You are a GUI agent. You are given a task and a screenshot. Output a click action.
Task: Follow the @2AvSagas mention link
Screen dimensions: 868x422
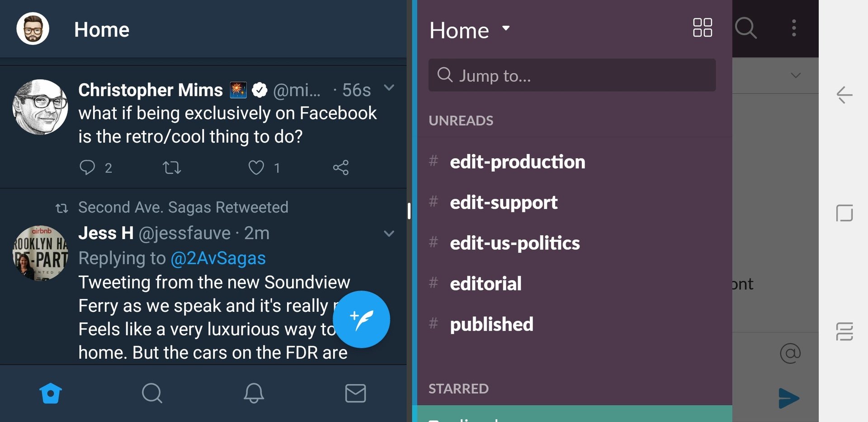pyautogui.click(x=218, y=258)
